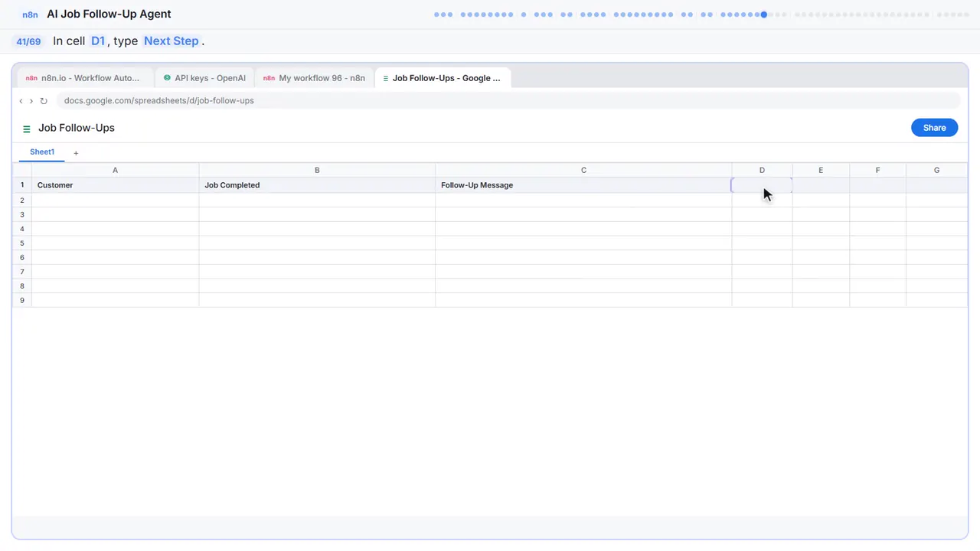This screenshot has width=980, height=551.
Task: Select column B header
Action: (x=317, y=171)
